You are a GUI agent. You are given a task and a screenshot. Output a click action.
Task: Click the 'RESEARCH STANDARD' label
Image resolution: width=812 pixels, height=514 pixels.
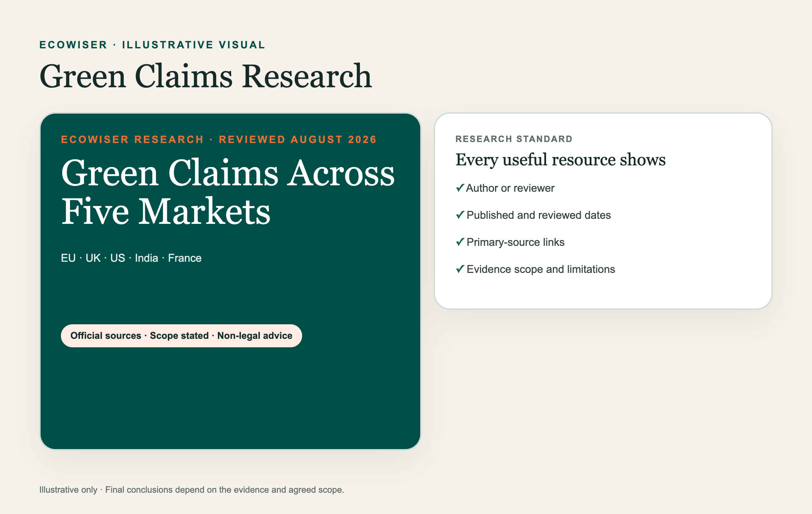(514, 139)
